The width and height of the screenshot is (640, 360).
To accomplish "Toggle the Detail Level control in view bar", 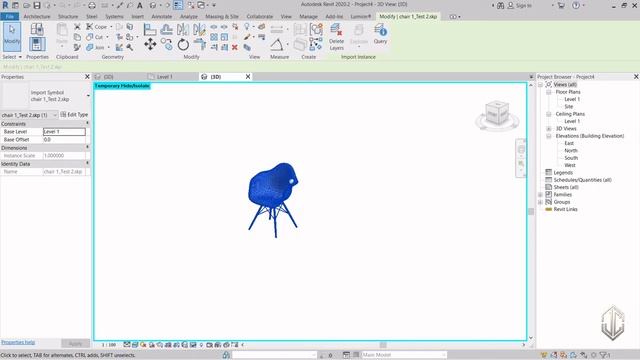I will point(127,345).
